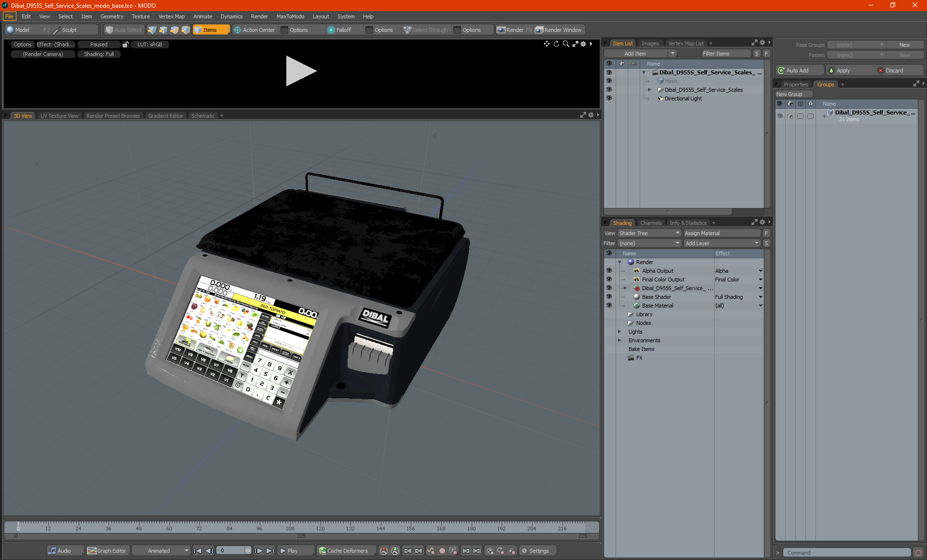Toggle visibility of Base Shader layer
927x560 pixels.
[609, 297]
